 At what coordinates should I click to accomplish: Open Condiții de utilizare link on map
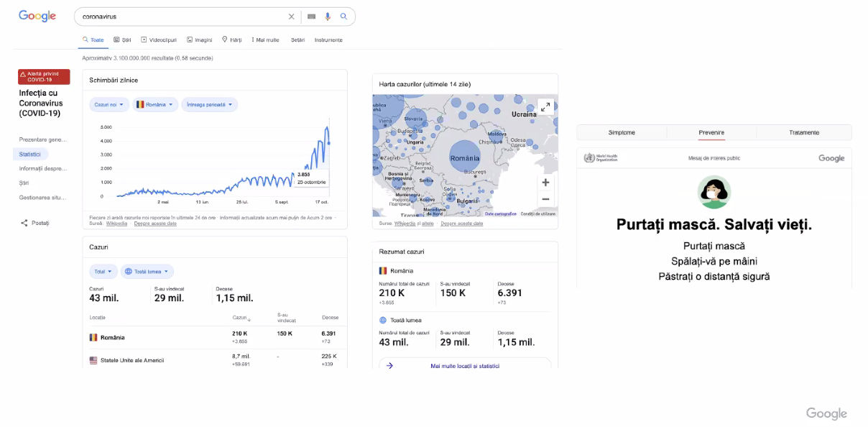(538, 213)
